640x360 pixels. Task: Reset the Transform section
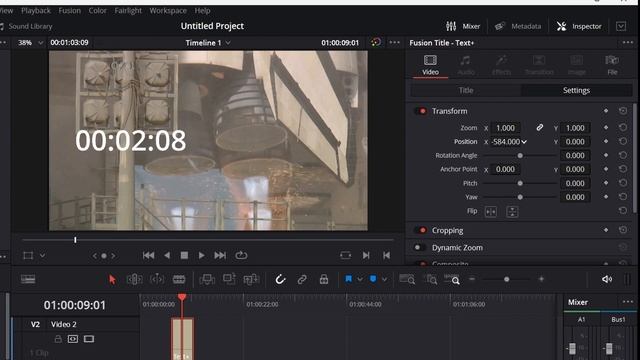(623, 111)
